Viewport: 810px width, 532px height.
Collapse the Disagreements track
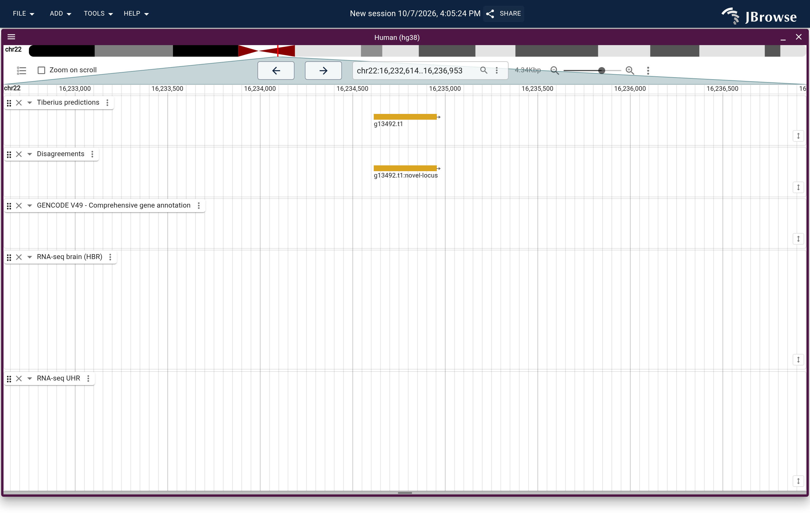(30, 154)
